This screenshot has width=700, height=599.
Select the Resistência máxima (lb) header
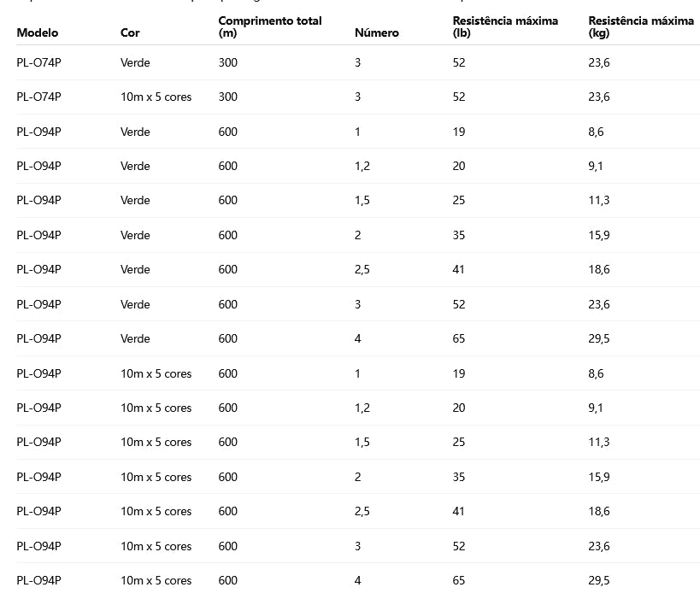(x=504, y=26)
